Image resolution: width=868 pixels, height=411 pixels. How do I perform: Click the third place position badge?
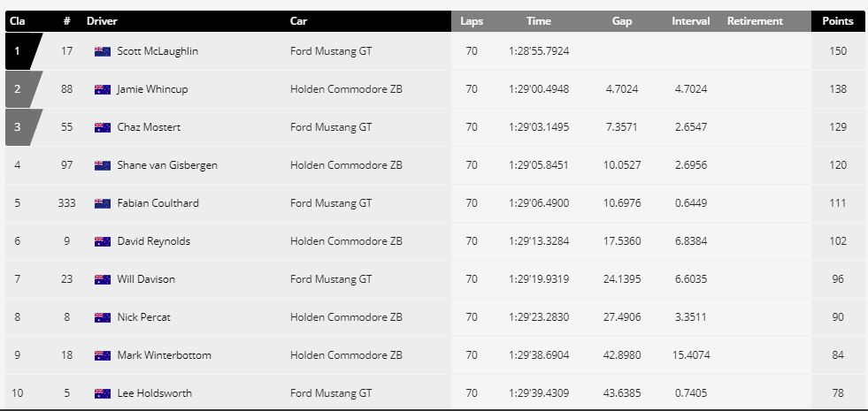[x=19, y=127]
